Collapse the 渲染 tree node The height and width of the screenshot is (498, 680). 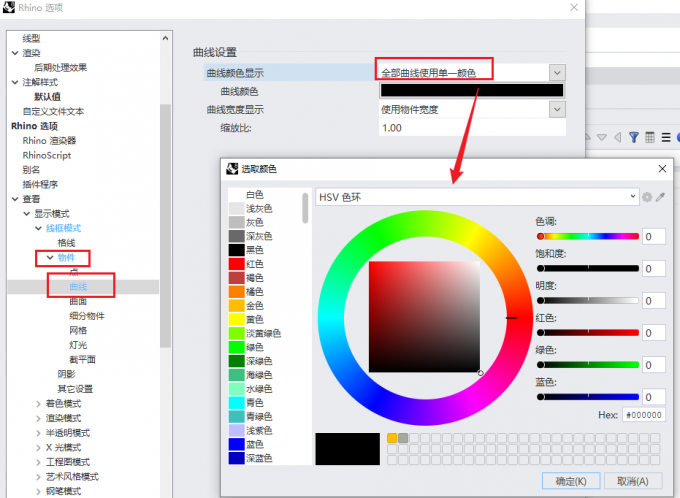click(x=15, y=53)
